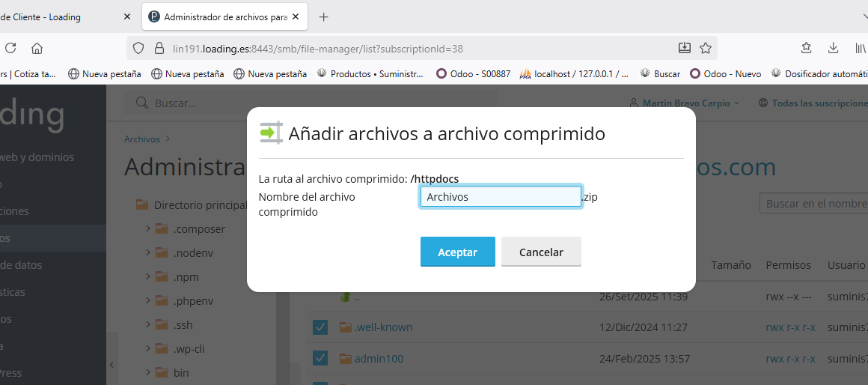Click the admin100 folder icon
The image size is (868, 385).
pos(346,359)
